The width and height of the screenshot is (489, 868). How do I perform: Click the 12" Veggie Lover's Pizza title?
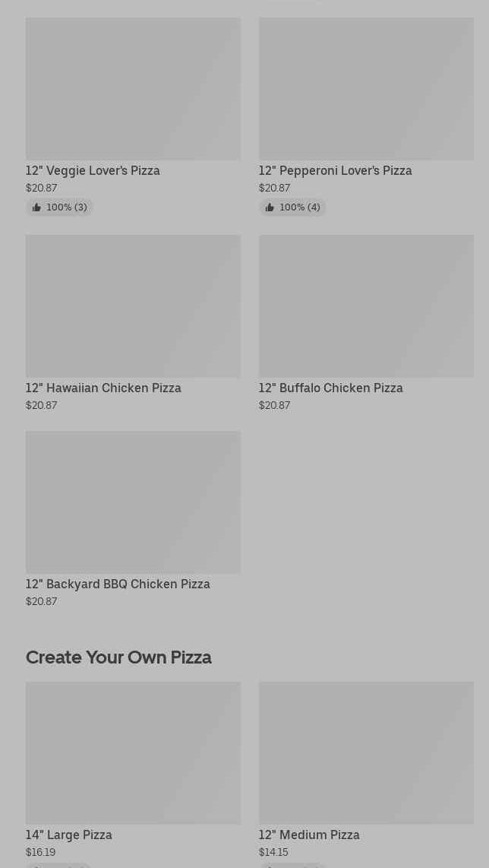93,170
